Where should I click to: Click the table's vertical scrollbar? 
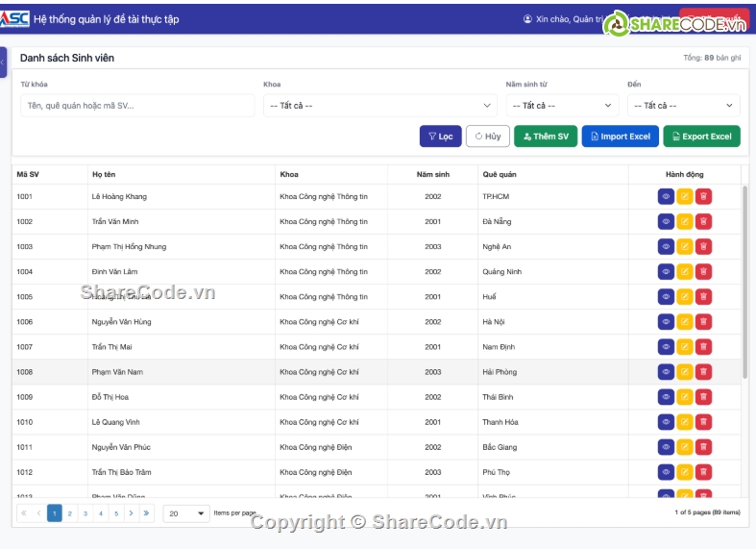tap(745, 279)
